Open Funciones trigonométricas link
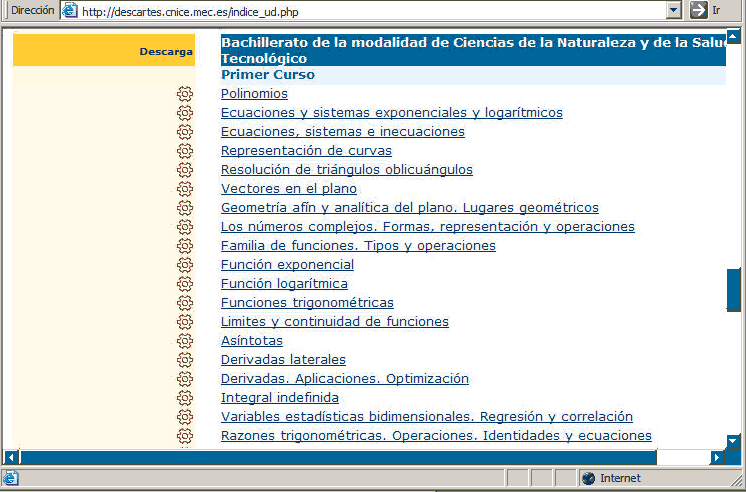Screen dimensions: 746x492 307,303
